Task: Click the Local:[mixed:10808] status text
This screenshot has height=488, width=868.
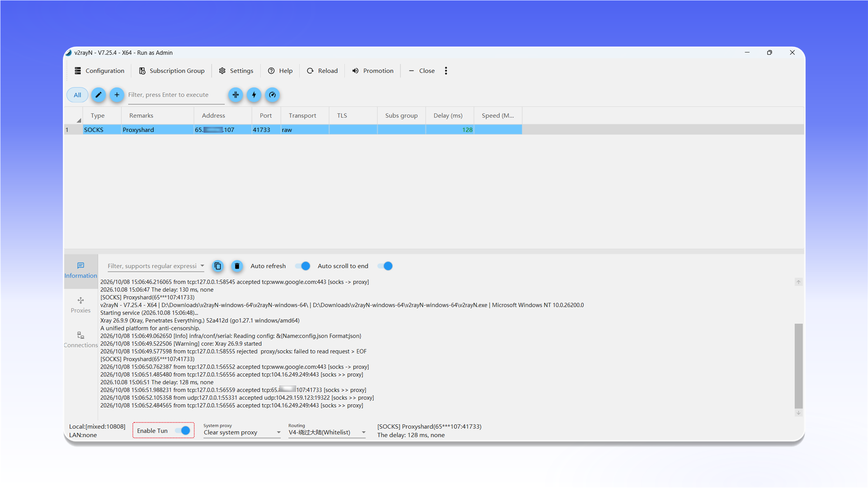Action: 97,427
